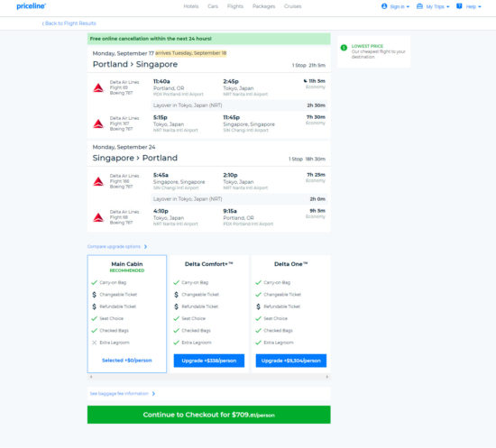Click the fare cards scroll left arrow
This screenshot has height=448, width=496.
tap(91, 377)
